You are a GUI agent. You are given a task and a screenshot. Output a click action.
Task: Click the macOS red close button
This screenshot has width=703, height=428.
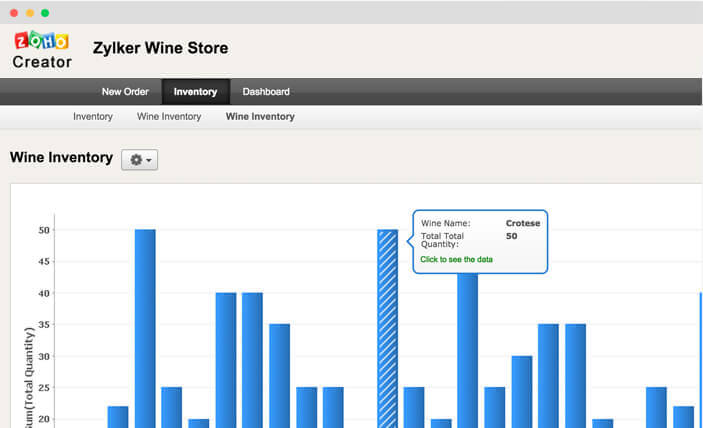click(14, 13)
